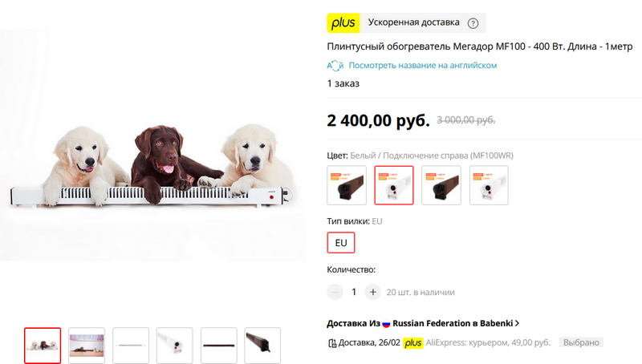View the last black heater thumbnail
The image size is (642, 364).
[x=262, y=346]
